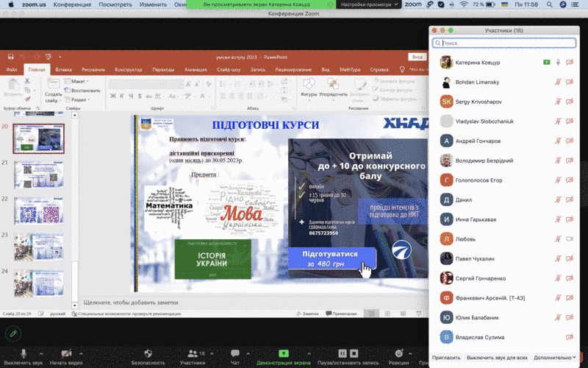
Task: Click the Cut scissors icon in PowerPoint ribbon
Action: pyautogui.click(x=27, y=81)
